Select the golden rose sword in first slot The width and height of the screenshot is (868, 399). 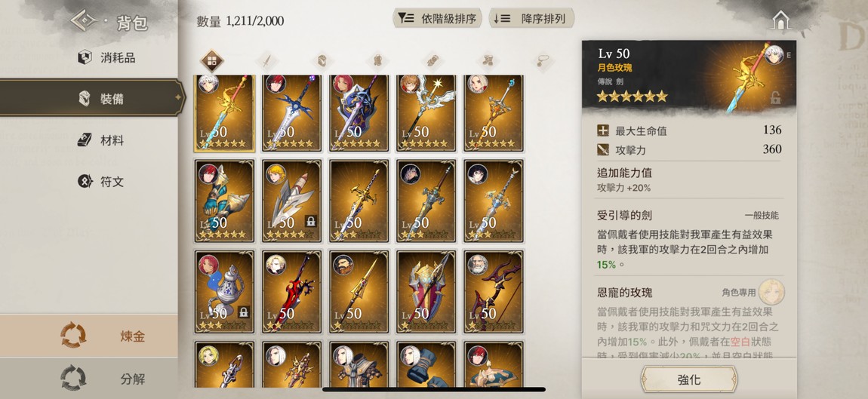click(224, 113)
